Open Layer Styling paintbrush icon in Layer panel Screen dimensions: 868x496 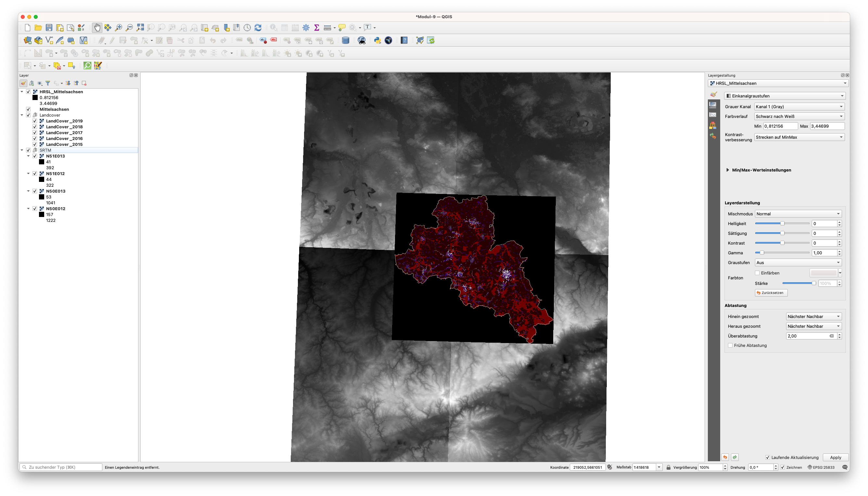tap(23, 83)
